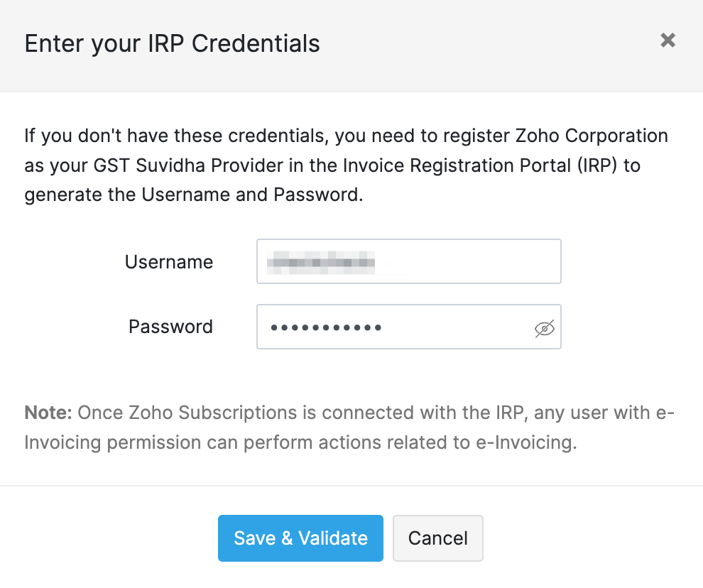Toggle password visibility eye icon
Image resolution: width=703 pixels, height=588 pixels.
click(544, 328)
